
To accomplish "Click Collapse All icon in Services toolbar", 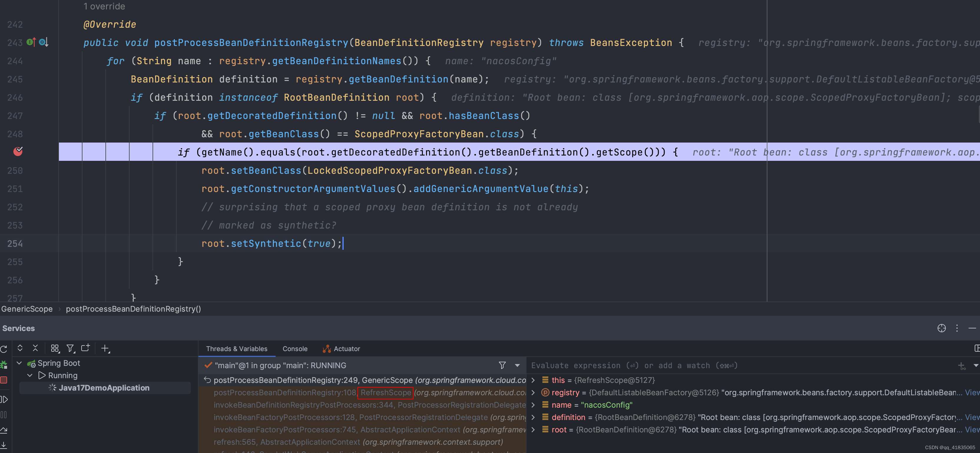I will point(35,348).
